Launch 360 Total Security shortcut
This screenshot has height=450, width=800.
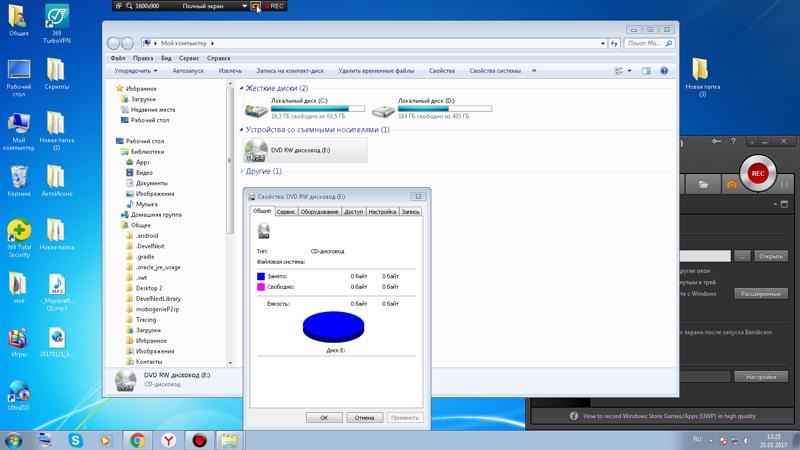coord(19,238)
